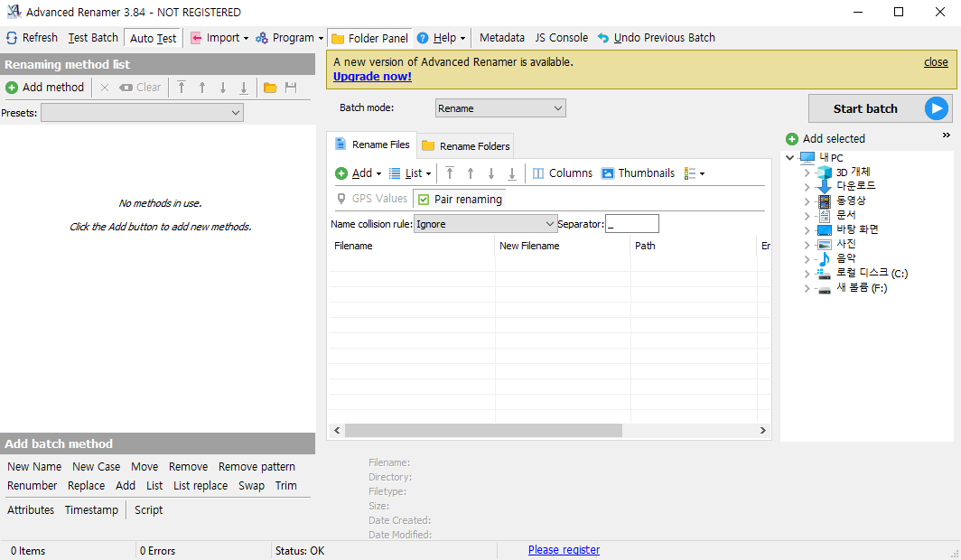961x560 pixels.
Task: Click the Refresh toolbar icon
Action: (12, 38)
